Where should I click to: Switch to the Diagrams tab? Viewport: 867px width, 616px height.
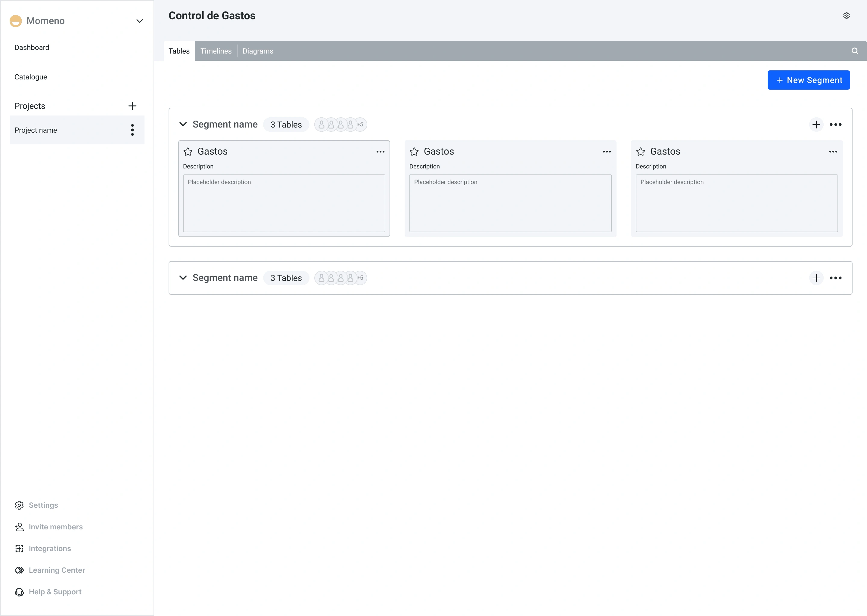pos(257,51)
